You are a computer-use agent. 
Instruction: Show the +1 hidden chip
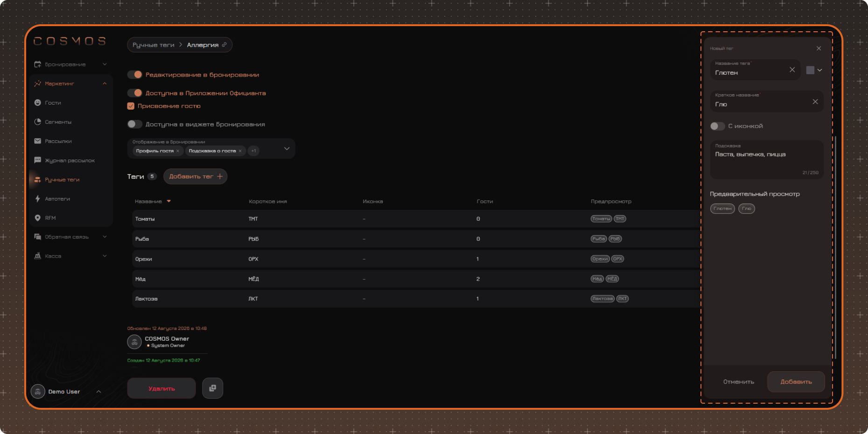(253, 151)
